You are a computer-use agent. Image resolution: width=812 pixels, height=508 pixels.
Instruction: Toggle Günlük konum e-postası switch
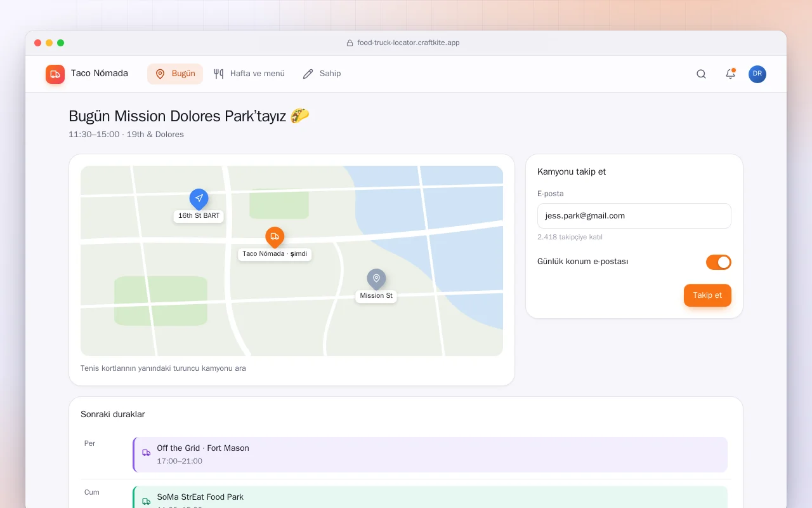pyautogui.click(x=719, y=262)
